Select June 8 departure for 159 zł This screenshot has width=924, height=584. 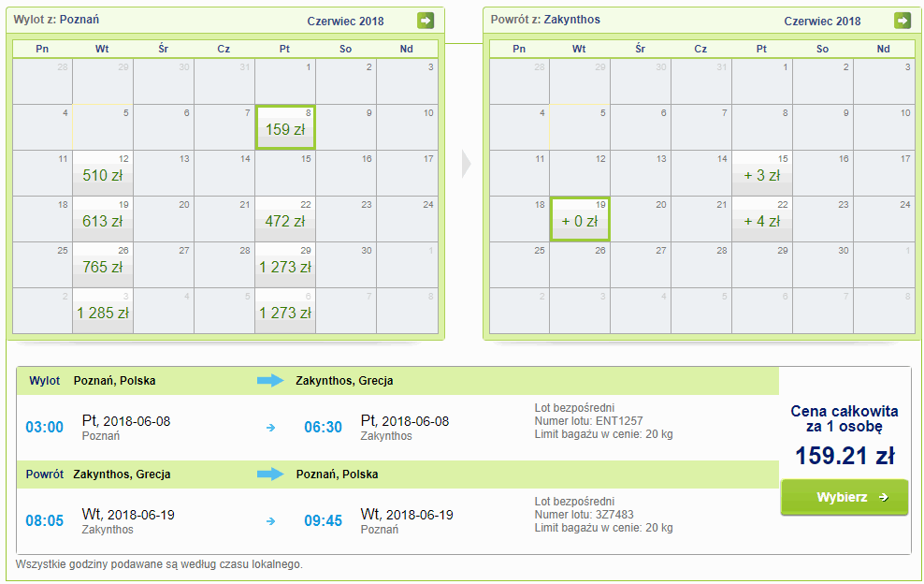[x=285, y=127]
